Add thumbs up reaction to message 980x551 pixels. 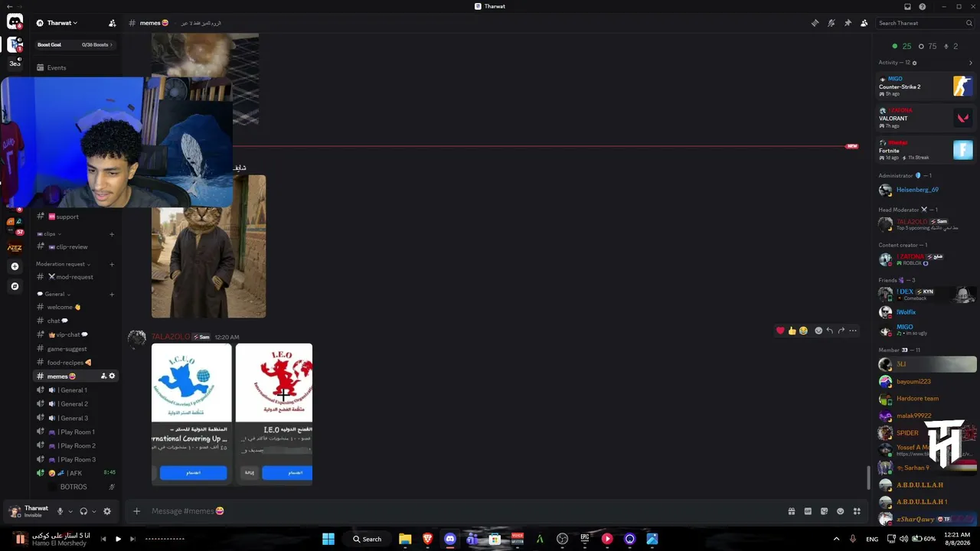pos(792,331)
